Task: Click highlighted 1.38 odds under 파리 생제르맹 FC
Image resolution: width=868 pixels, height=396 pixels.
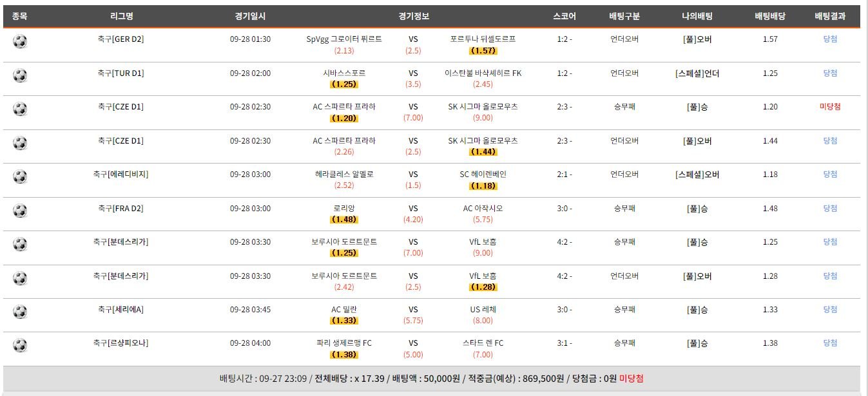Action: pos(344,355)
